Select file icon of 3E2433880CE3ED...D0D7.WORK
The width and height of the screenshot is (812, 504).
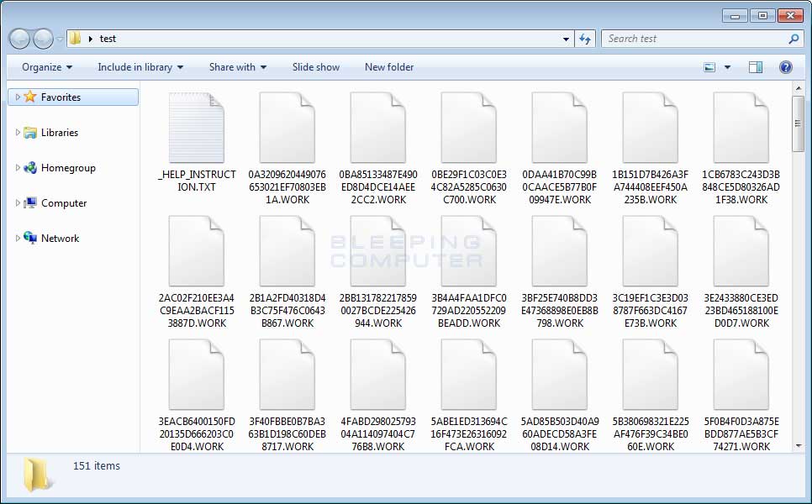[x=741, y=251]
